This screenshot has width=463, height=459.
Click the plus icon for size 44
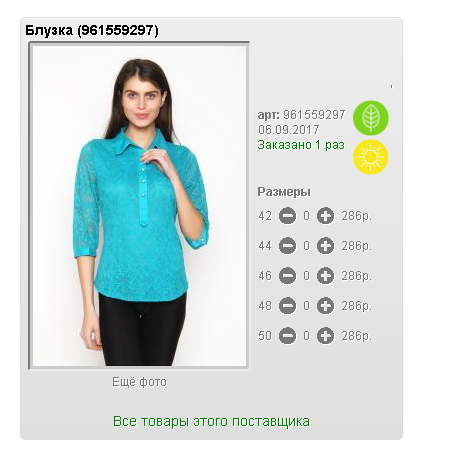[325, 246]
